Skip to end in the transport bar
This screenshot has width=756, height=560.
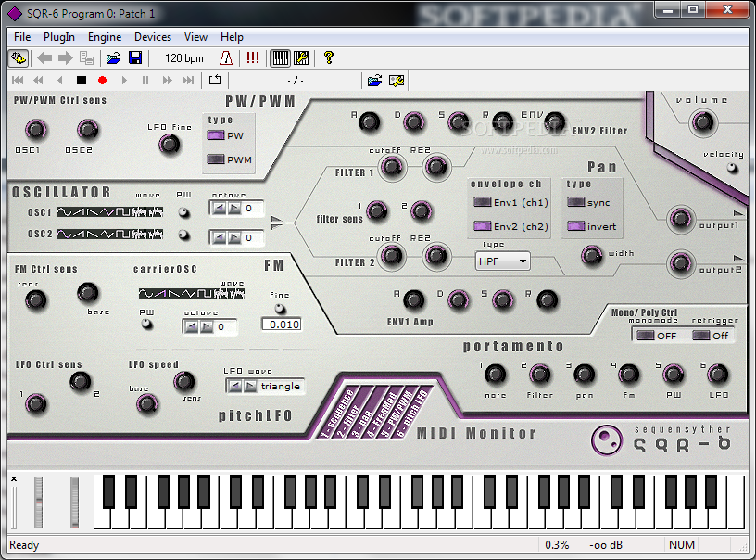188,81
